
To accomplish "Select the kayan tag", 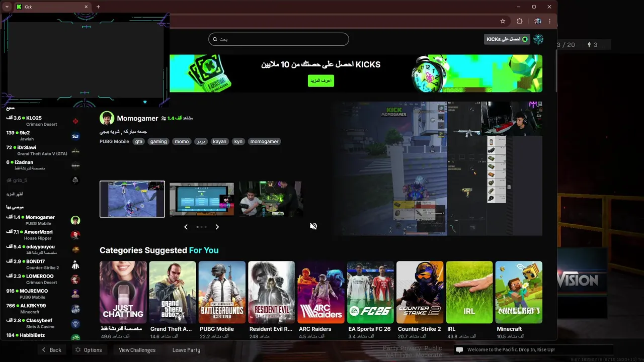I will (220, 142).
